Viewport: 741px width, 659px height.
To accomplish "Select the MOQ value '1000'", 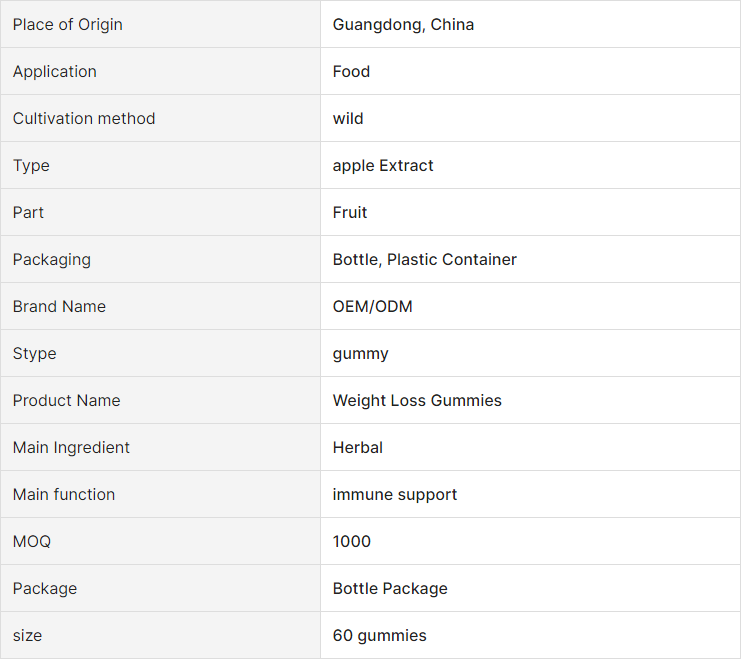I will [x=352, y=541].
